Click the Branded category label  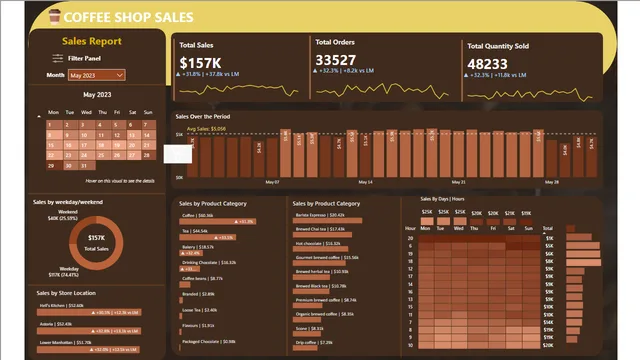(198, 294)
